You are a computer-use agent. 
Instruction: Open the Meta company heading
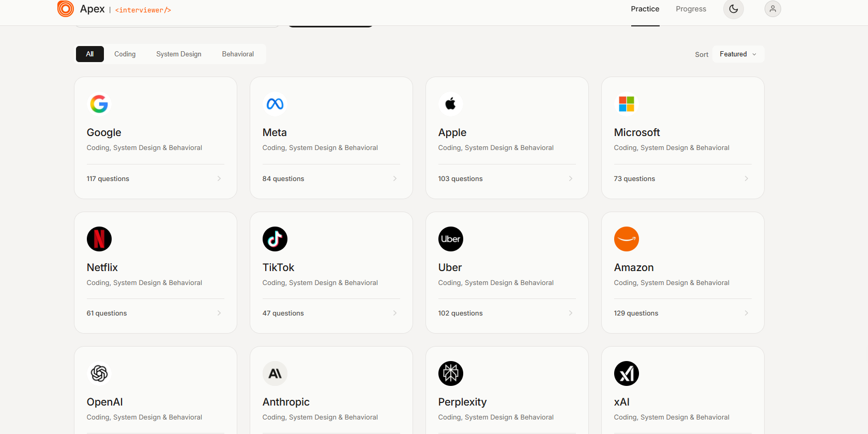click(x=275, y=132)
